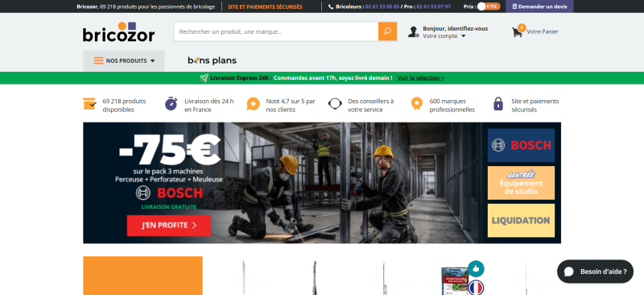Click the French flag badge on the product

point(476,287)
